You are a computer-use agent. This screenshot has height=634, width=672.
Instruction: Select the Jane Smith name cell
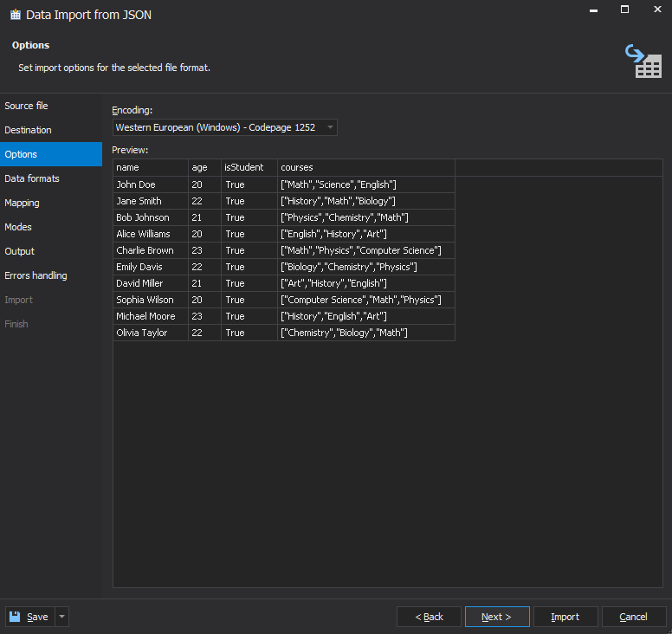[151, 201]
